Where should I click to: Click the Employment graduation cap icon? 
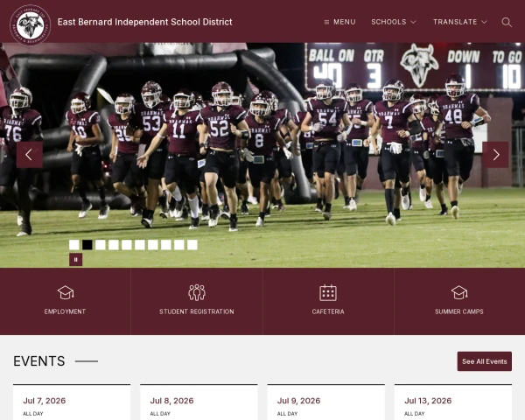tap(66, 292)
